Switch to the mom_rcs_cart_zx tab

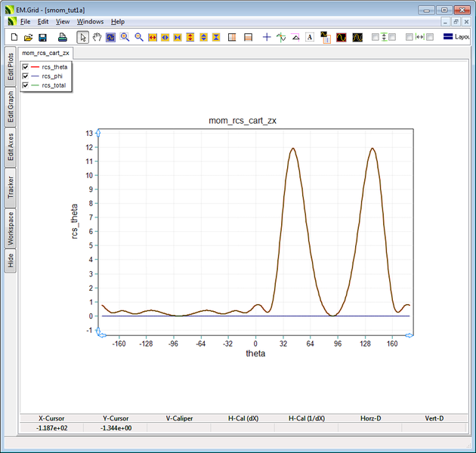point(45,54)
